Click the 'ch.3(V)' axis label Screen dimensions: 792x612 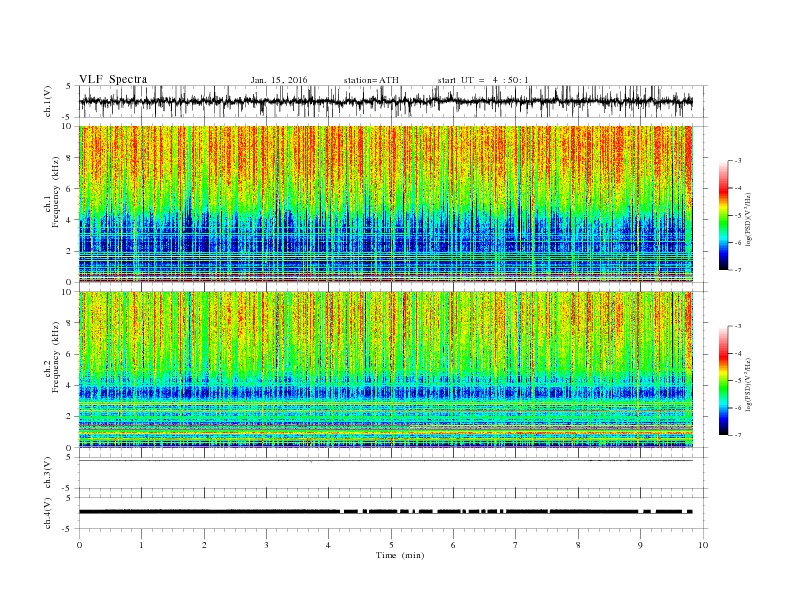coord(48,473)
